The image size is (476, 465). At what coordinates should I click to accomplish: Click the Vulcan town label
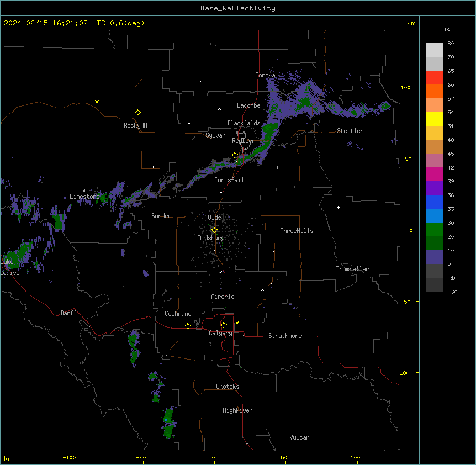300,437
